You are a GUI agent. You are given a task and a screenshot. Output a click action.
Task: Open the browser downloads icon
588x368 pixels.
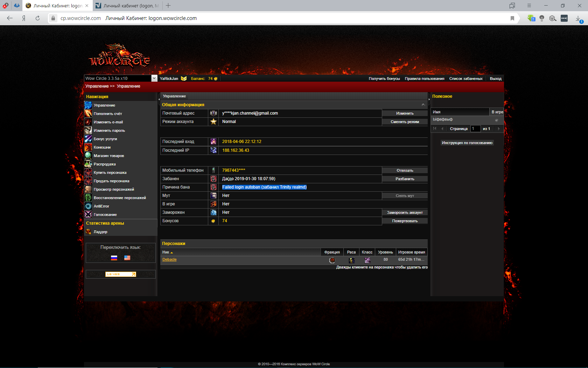(x=578, y=18)
